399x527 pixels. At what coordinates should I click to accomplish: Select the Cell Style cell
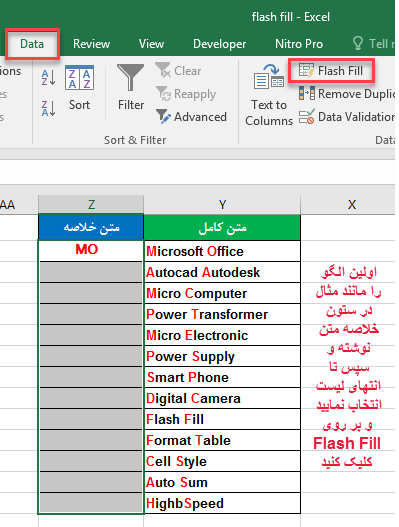click(x=222, y=461)
